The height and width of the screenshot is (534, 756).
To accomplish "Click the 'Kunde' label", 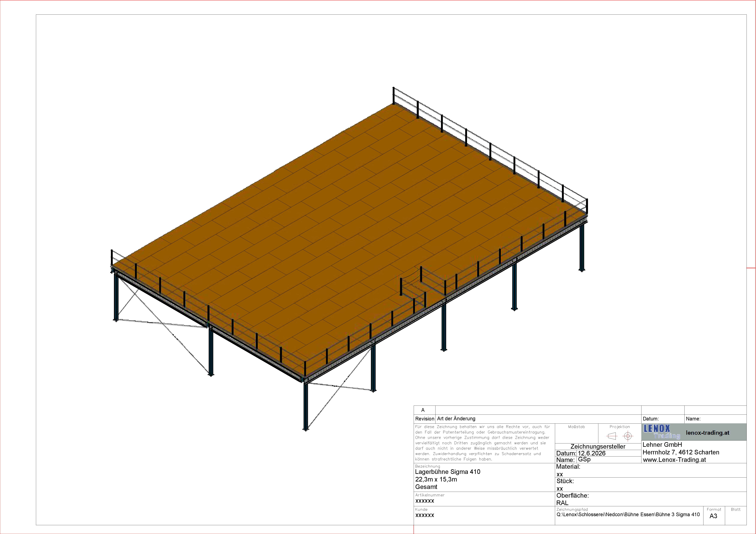I will (421, 509).
